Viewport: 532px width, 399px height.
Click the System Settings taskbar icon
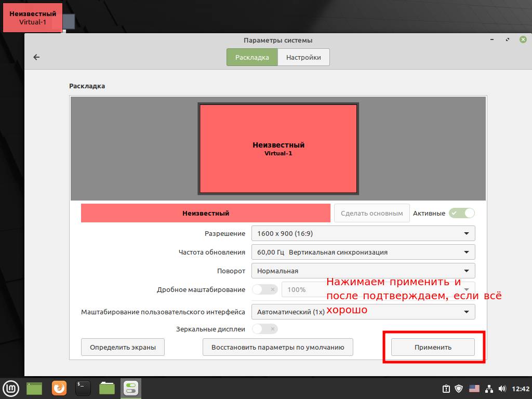click(131, 388)
